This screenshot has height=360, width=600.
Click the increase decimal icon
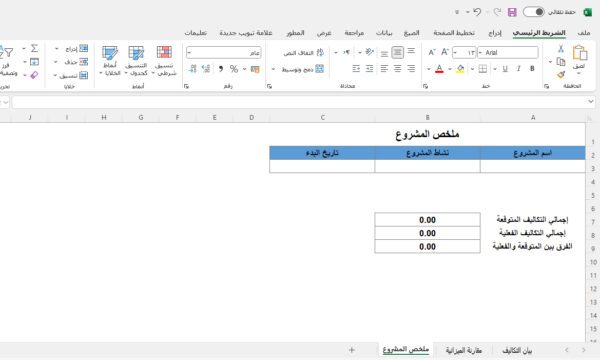[x=206, y=69]
